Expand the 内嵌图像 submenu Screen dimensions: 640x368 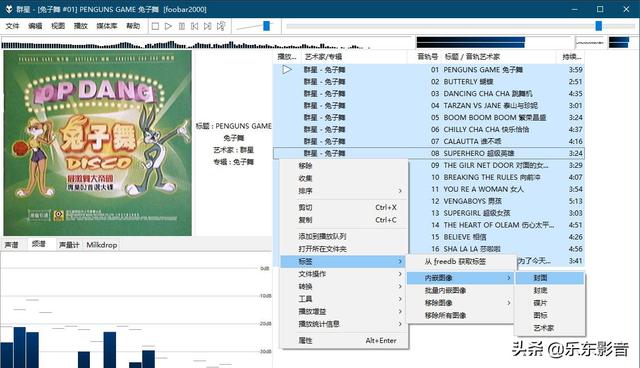(460, 278)
